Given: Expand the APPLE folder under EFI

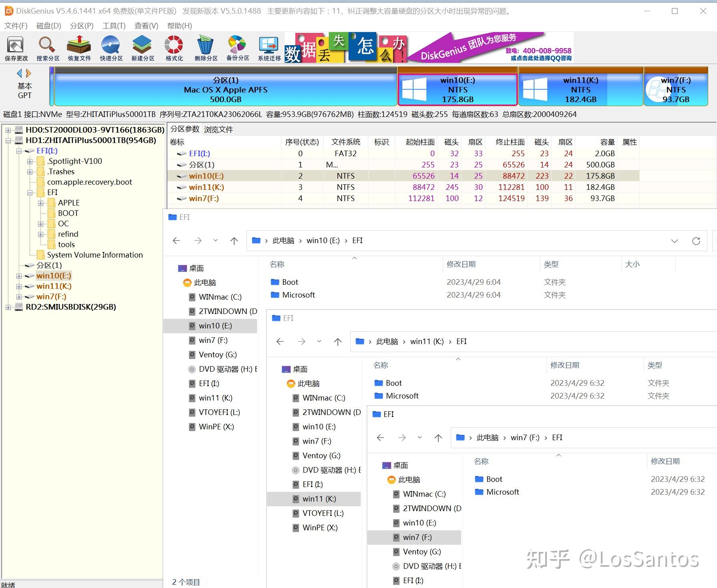Looking at the screenshot, I should (x=40, y=203).
